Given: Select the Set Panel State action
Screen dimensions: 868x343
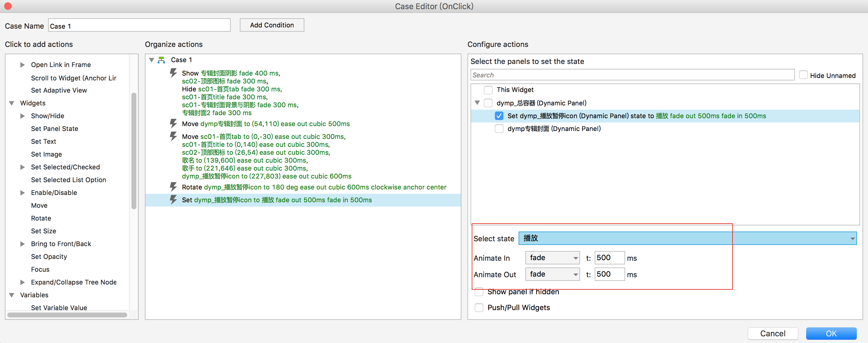Looking at the screenshot, I should (x=54, y=129).
